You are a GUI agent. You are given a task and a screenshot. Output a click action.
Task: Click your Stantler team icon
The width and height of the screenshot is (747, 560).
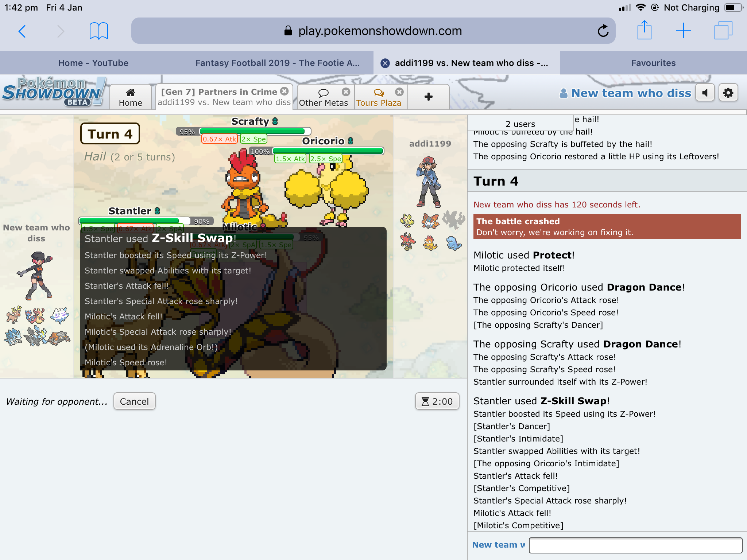(x=13, y=315)
